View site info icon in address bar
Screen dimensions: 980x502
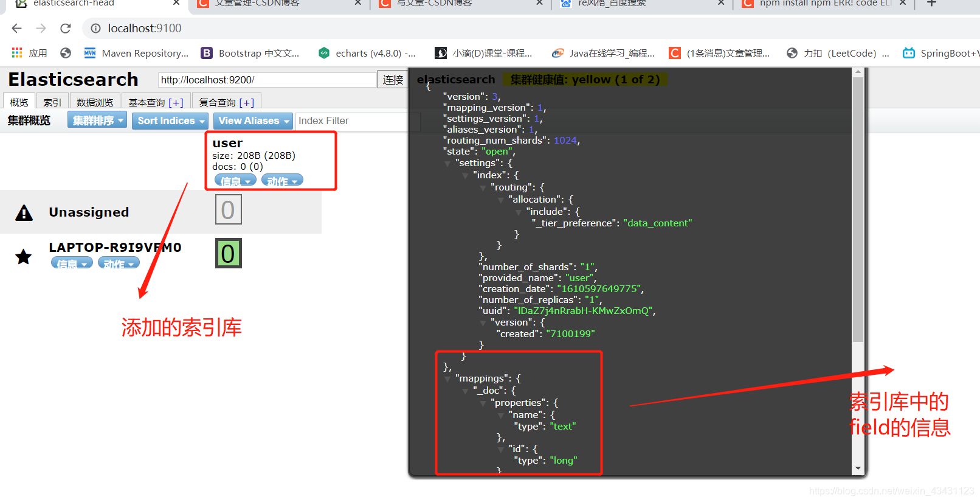click(x=95, y=28)
